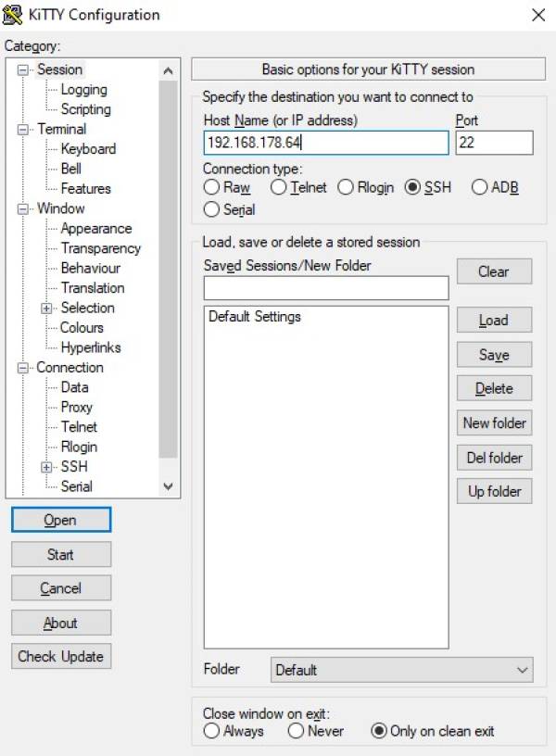Screen dimensions: 556x756
Task: Open the Serial category in tree
Action: tap(77, 486)
